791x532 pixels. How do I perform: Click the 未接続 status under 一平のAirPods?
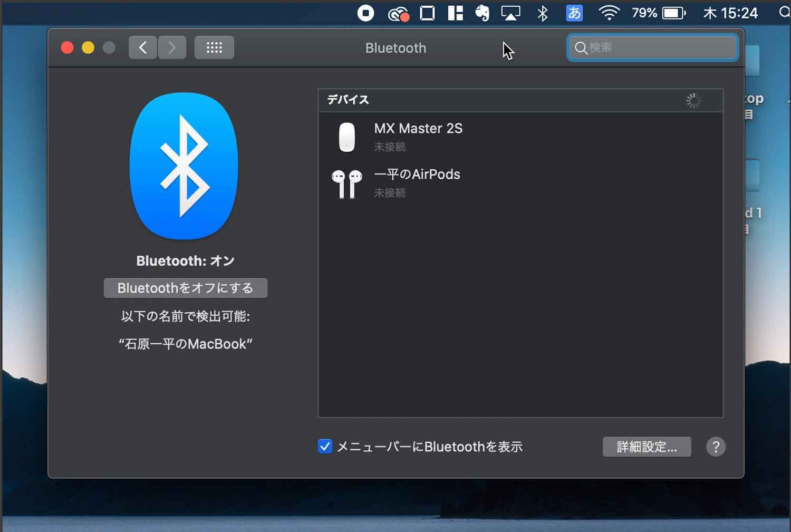tap(390, 192)
